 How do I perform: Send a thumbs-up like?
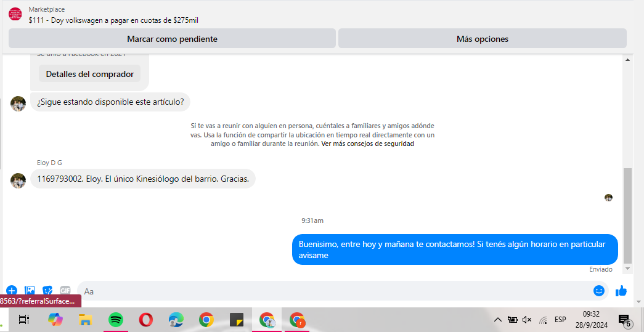(621, 291)
